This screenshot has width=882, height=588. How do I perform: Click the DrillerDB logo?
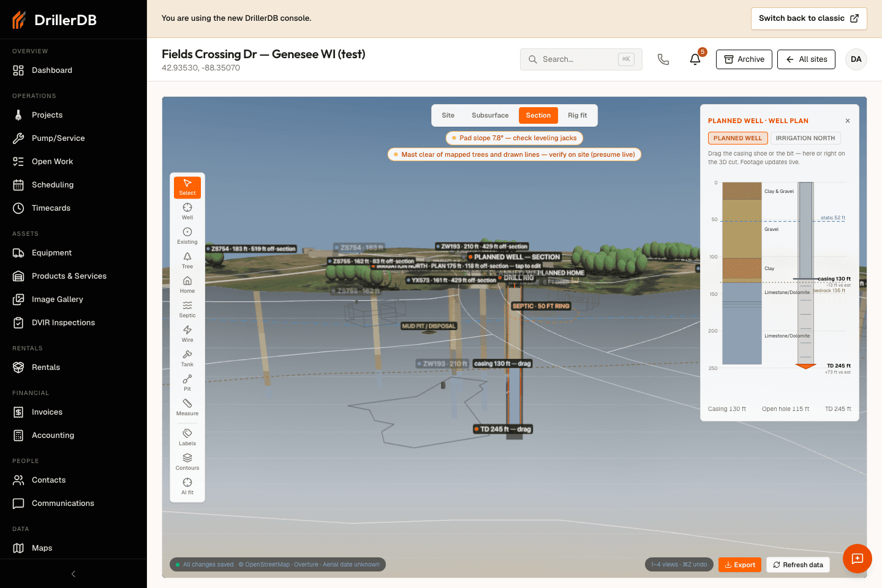pyautogui.click(x=55, y=20)
